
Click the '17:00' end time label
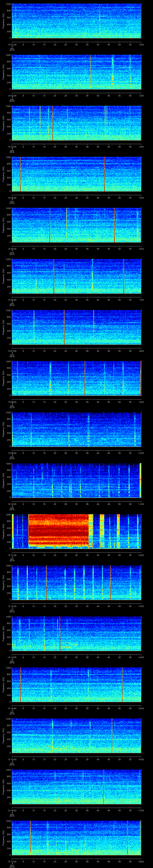141,810
